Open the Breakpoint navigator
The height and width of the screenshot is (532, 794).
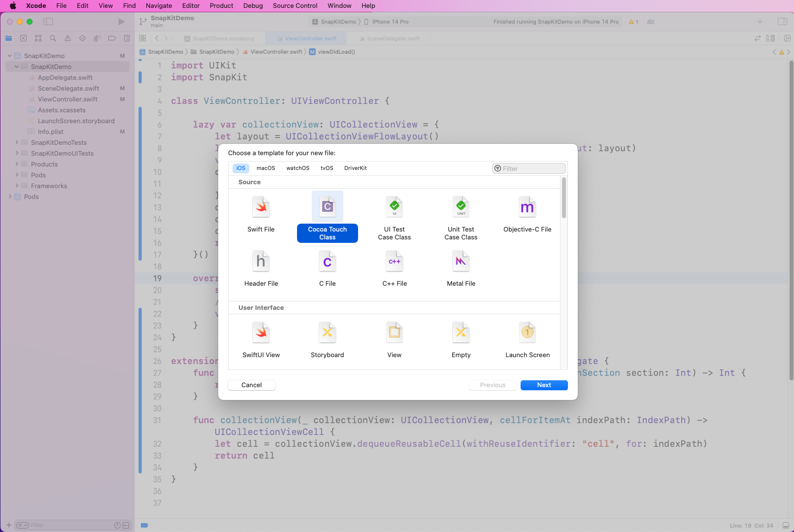pyautogui.click(x=112, y=38)
